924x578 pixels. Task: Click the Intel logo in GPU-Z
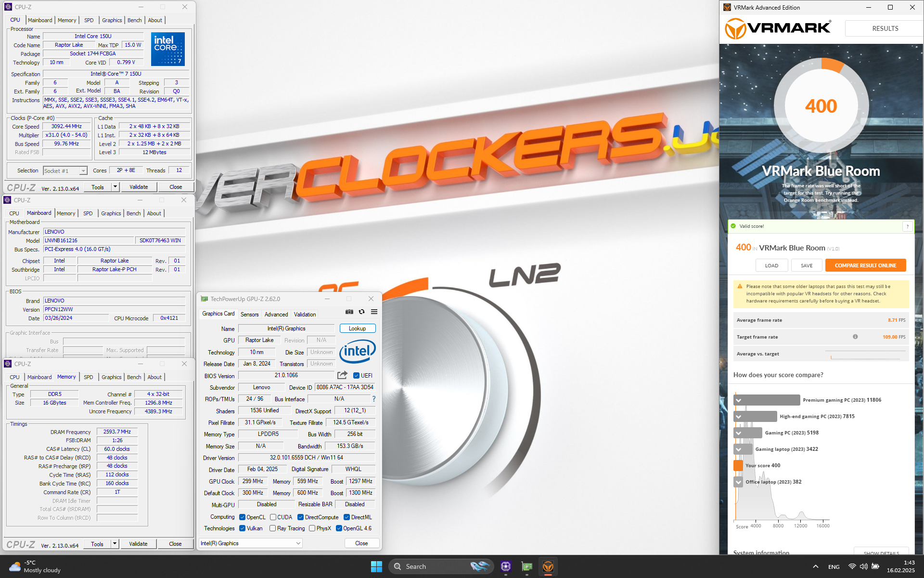(x=357, y=352)
